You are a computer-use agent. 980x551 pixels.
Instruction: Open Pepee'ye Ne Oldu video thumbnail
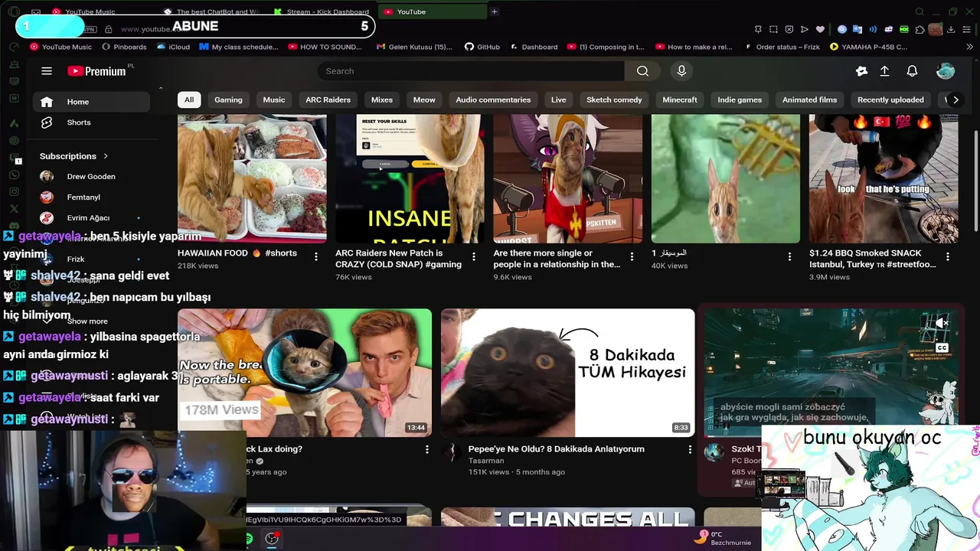click(x=567, y=373)
